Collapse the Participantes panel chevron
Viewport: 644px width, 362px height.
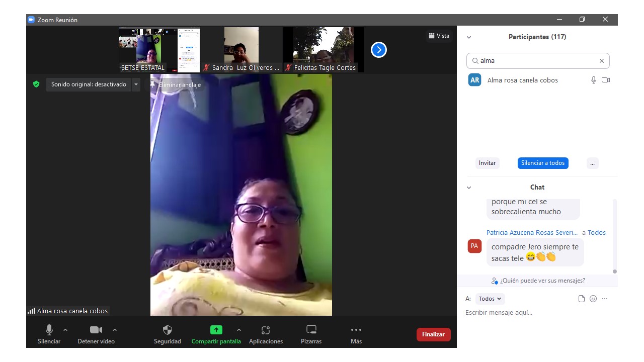pos(469,37)
